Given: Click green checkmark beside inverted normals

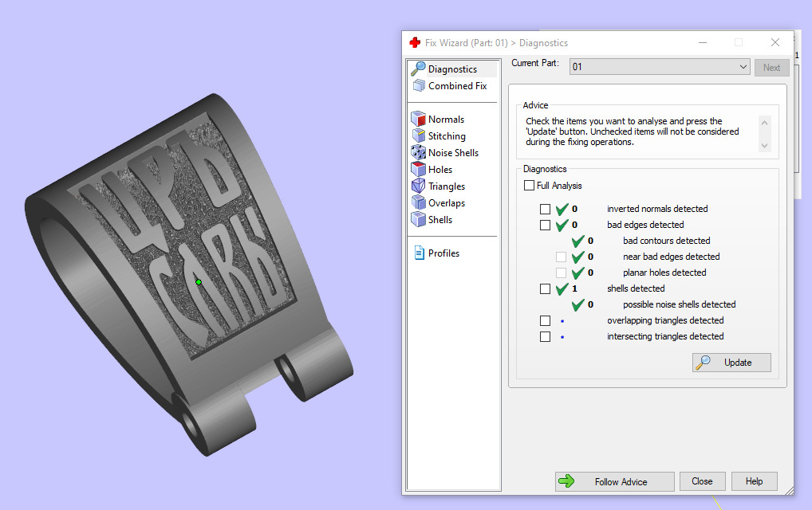Looking at the screenshot, I should click(x=562, y=209).
